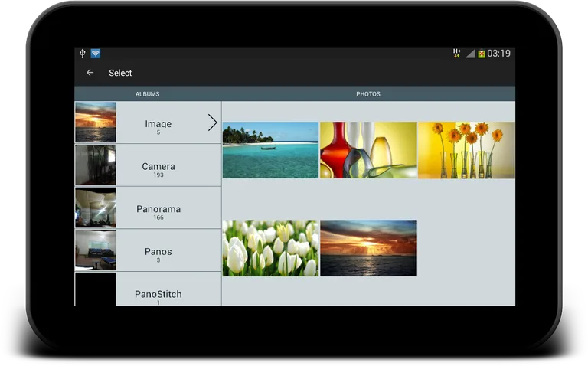Pick the sunset over sea photo
Image resolution: width=588 pixels, height=366 pixels.
(x=368, y=248)
